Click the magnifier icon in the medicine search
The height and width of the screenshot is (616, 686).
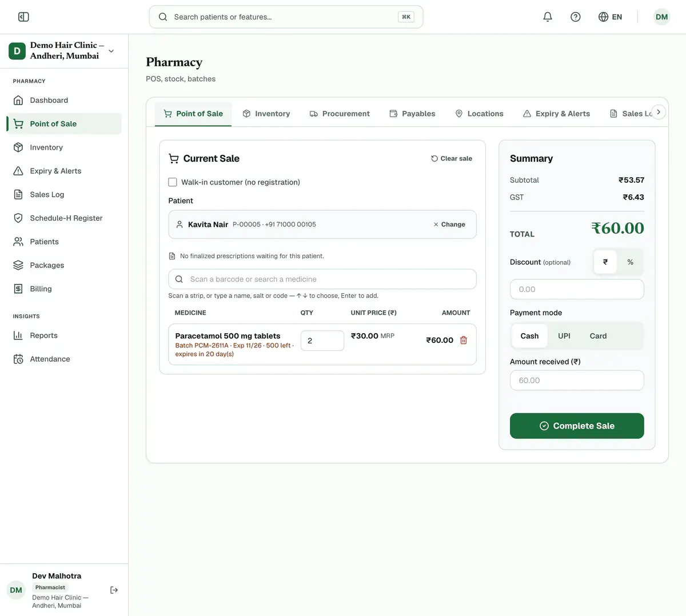click(179, 279)
